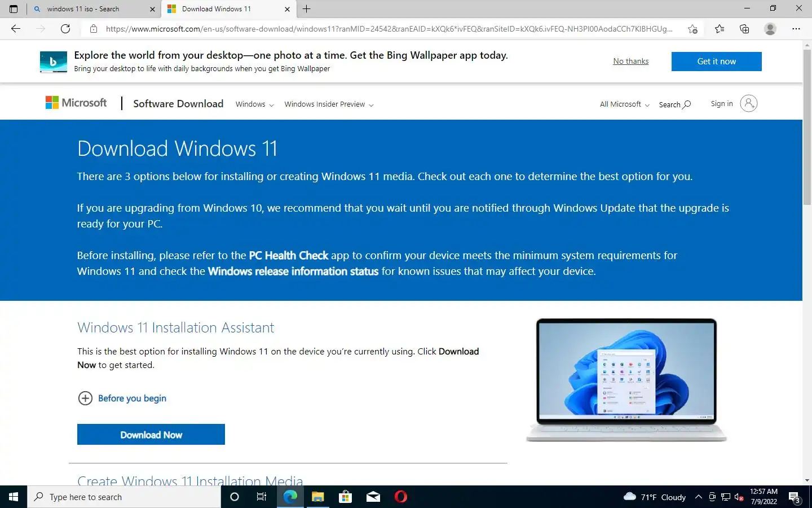Add this page to favorites
The width and height of the screenshot is (812, 508).
(692, 29)
